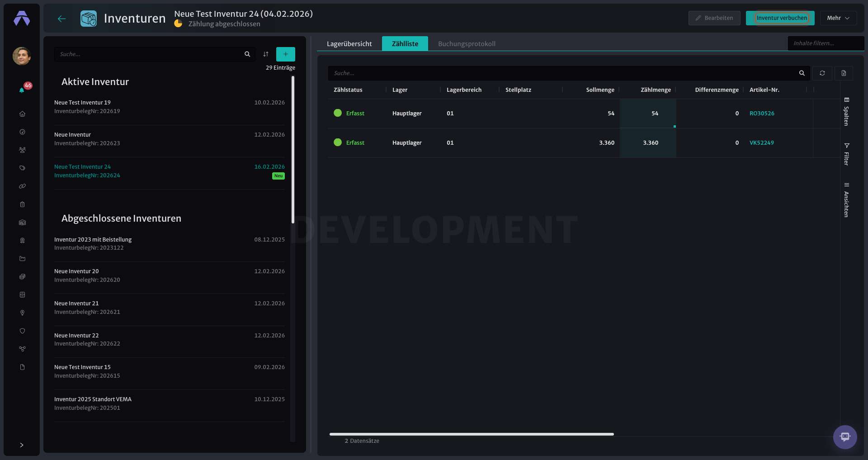Select Neue Inventur 21 in the list
Image resolution: width=868 pixels, height=460 pixels.
(170, 308)
